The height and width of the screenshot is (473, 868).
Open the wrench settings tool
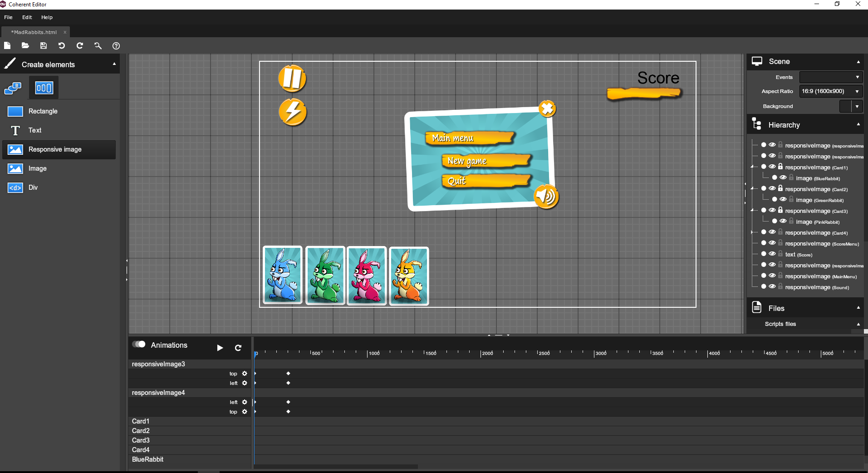(x=98, y=45)
